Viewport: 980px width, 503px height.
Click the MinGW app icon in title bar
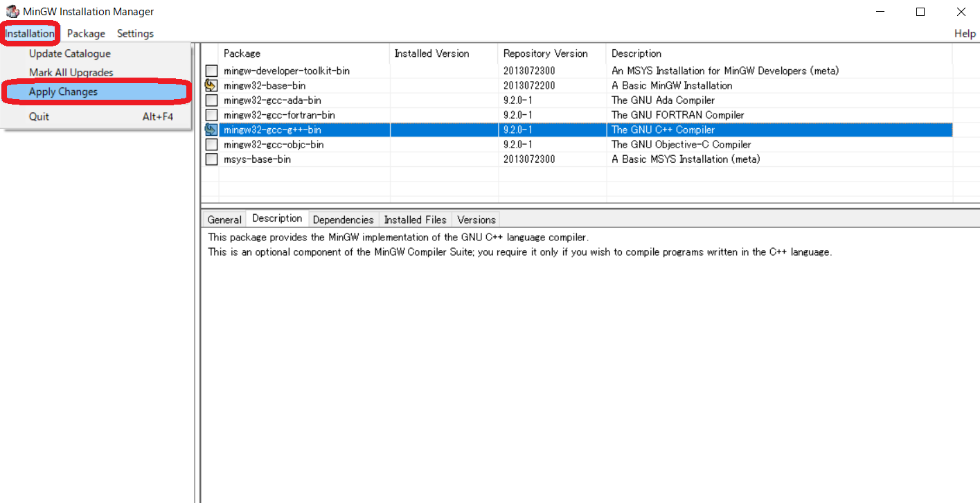[12, 12]
